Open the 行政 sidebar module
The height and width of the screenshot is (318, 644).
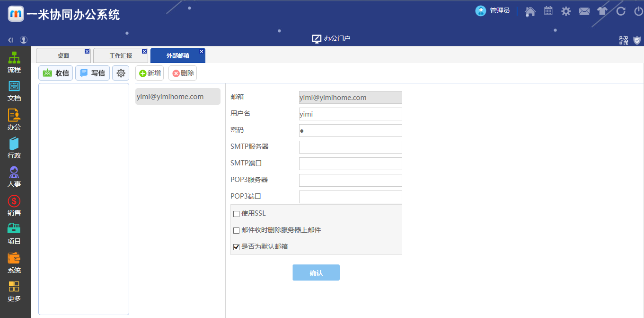click(14, 148)
